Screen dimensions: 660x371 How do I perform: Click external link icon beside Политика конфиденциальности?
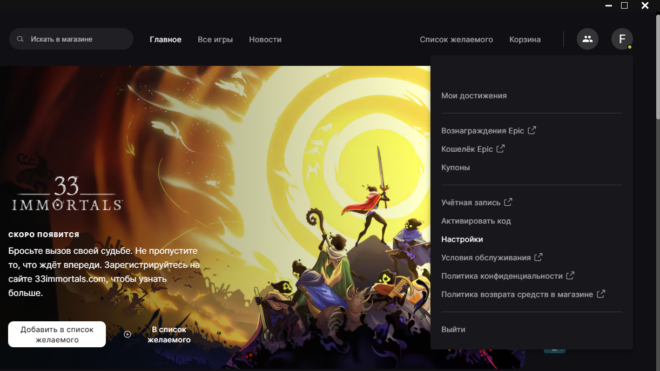(570, 276)
